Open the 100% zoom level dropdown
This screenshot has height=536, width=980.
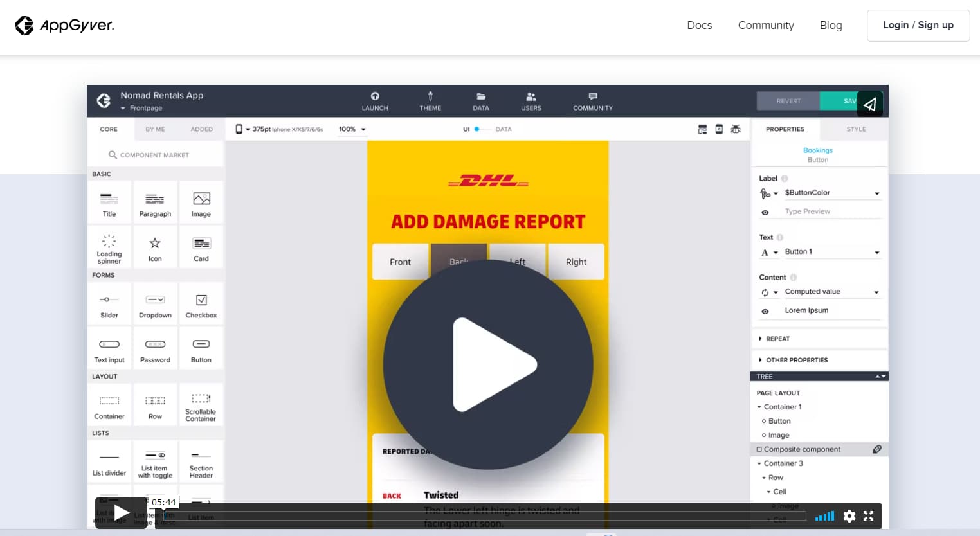352,129
